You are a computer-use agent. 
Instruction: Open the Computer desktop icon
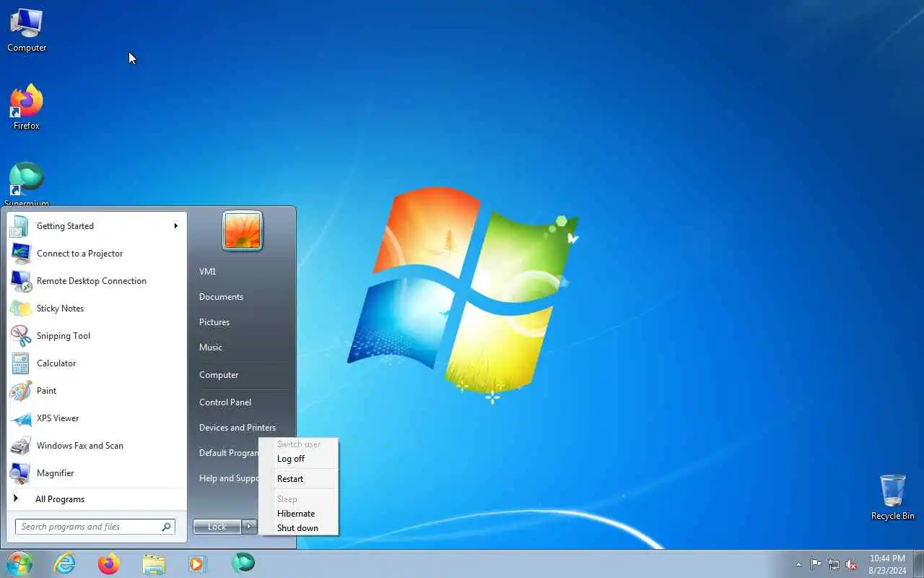(27, 30)
